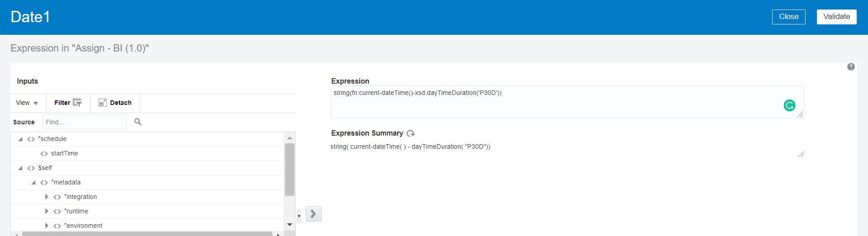The width and height of the screenshot is (868, 236).
Task: Expand the *environment node
Action: coord(47,226)
